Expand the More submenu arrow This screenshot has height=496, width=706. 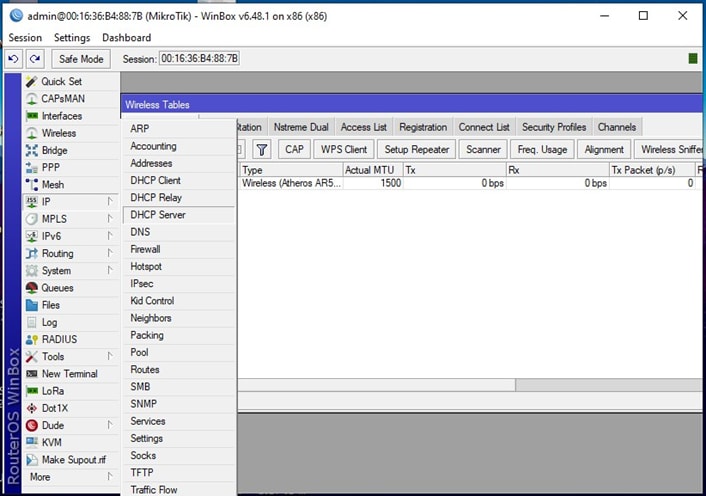[110, 477]
